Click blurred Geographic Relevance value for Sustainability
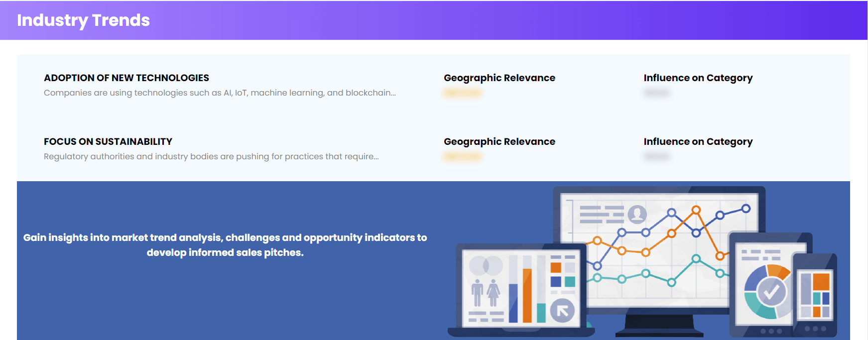Viewport: 868px width, 340px height. pos(463,157)
